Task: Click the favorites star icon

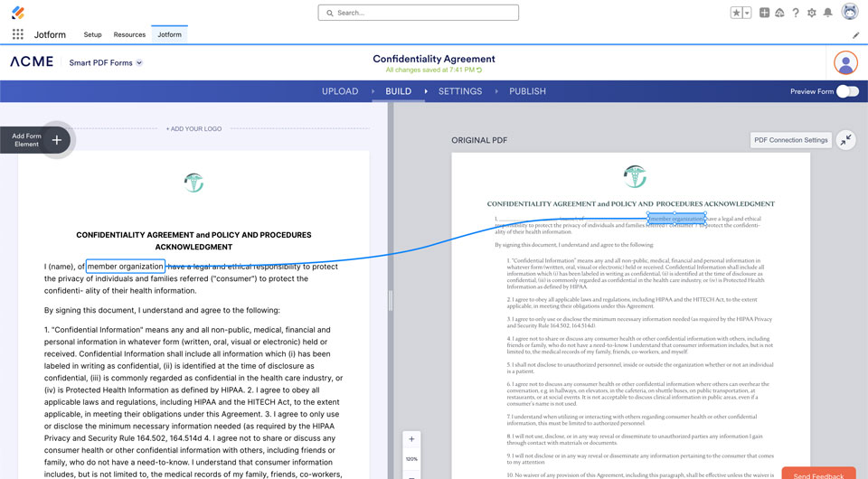Action: coord(736,13)
